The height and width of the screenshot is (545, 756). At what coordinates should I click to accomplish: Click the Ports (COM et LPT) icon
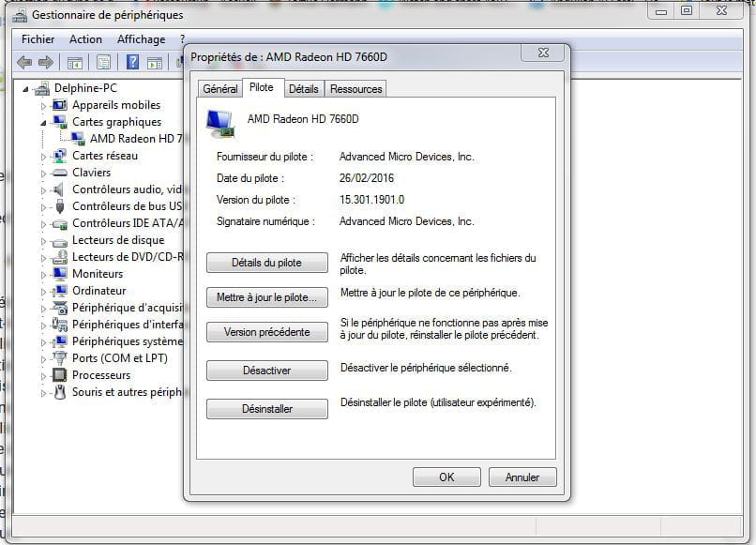(60, 358)
